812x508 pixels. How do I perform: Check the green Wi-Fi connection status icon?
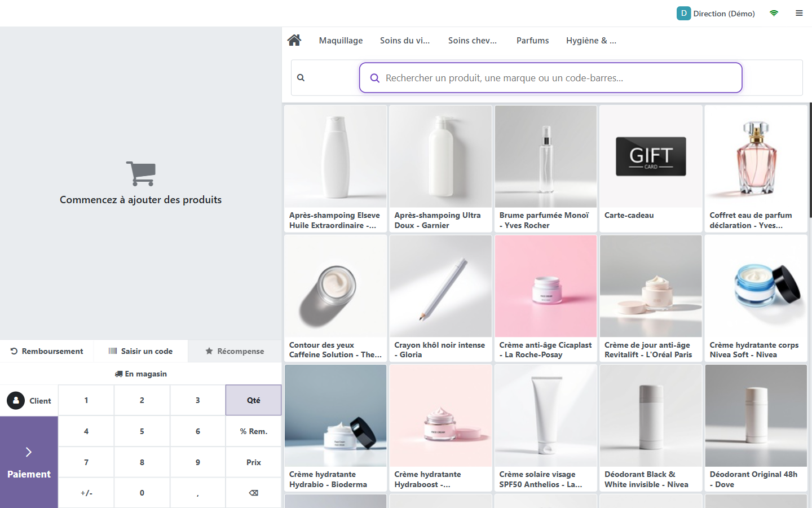(x=774, y=13)
